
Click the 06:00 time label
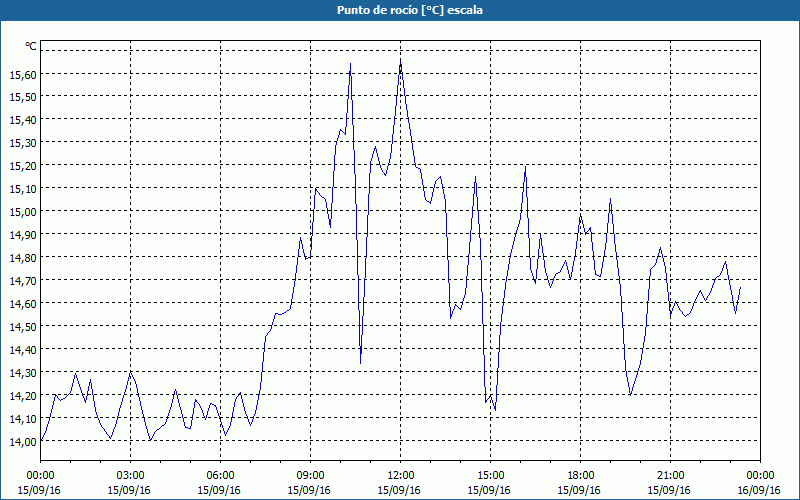point(221,476)
